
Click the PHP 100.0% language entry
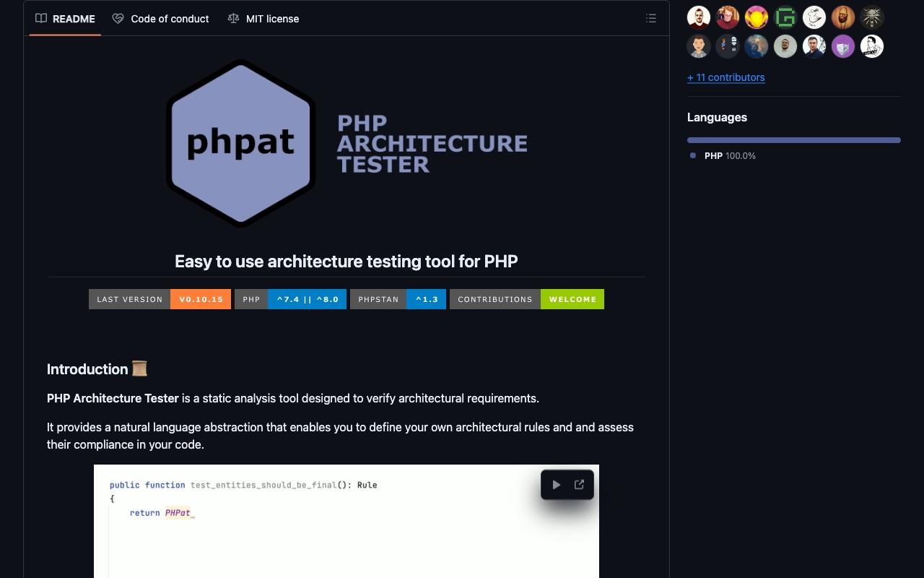[x=723, y=156]
